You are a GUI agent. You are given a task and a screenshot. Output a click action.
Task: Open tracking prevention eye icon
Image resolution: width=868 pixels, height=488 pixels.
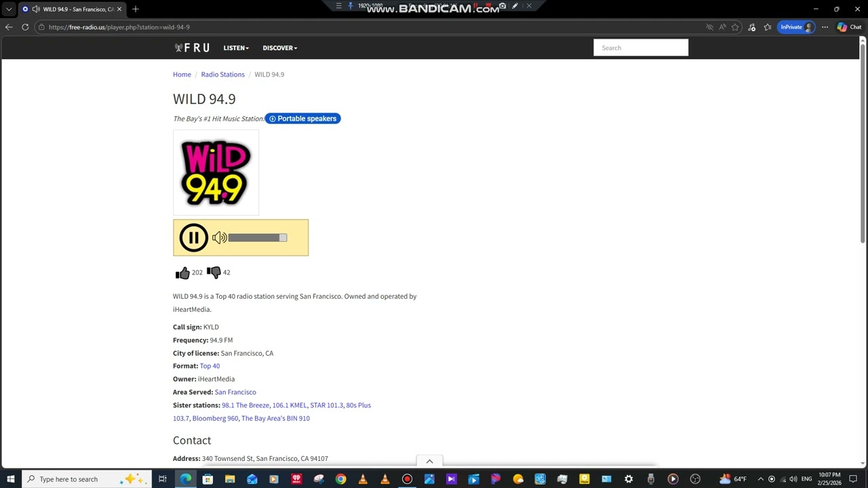(709, 27)
